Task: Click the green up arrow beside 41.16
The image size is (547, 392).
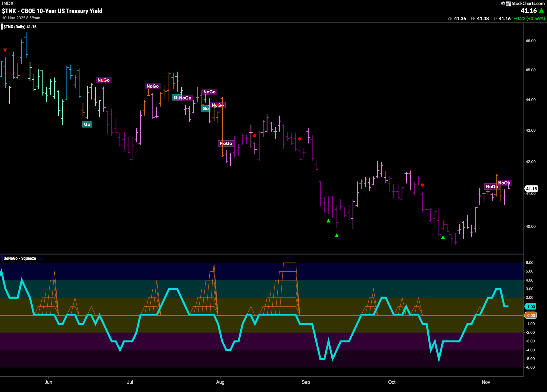Action: point(541,10)
